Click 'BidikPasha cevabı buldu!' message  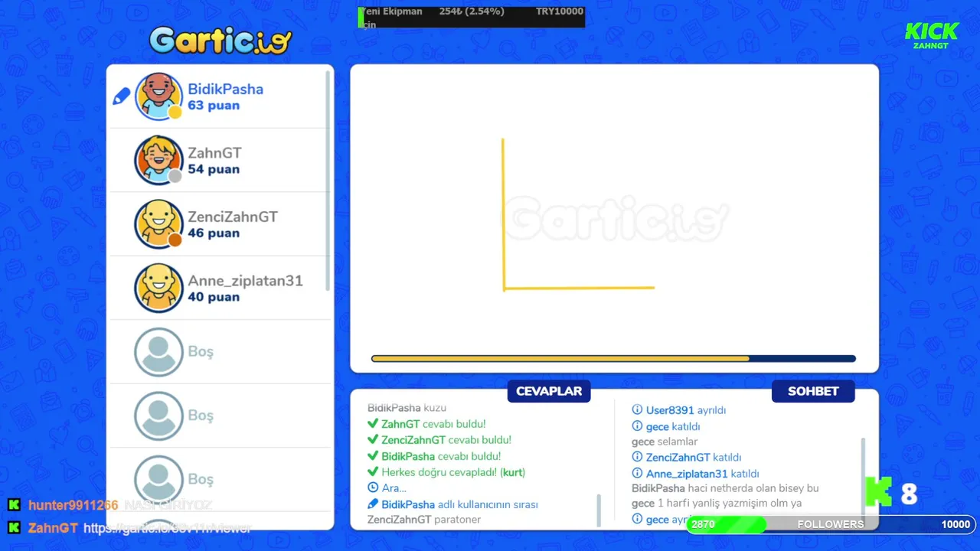point(441,456)
